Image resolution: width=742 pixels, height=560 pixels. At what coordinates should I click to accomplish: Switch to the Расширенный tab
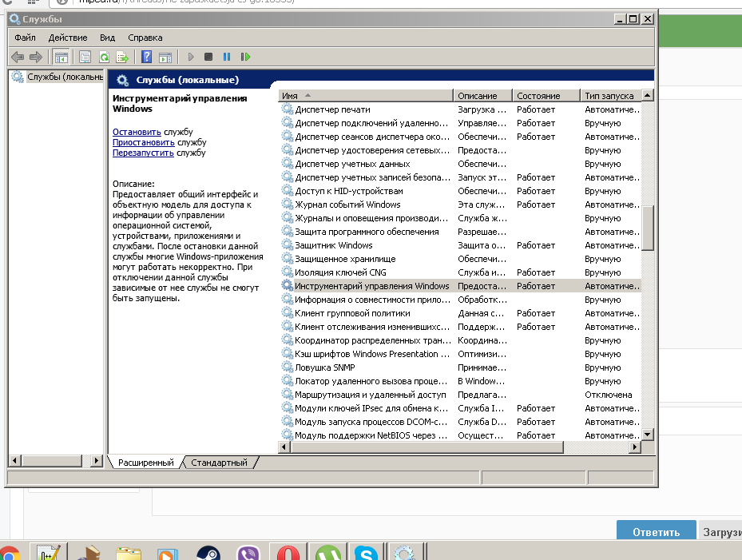[x=145, y=463]
